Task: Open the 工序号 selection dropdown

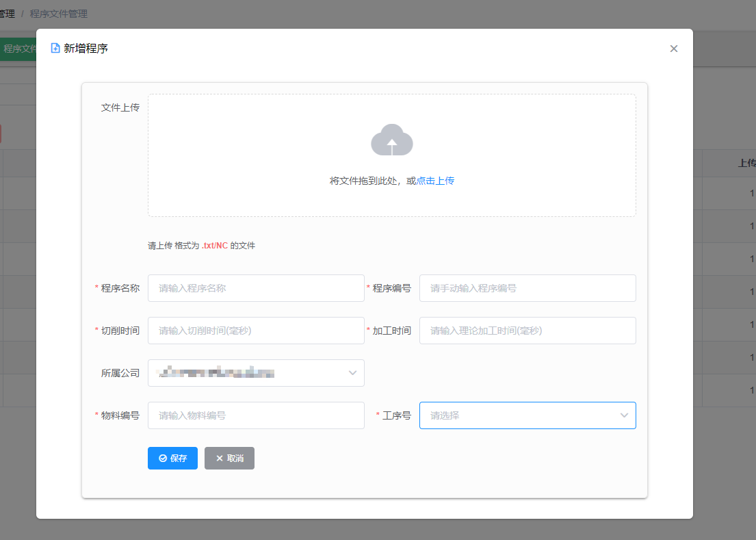Action: pyautogui.click(x=527, y=415)
